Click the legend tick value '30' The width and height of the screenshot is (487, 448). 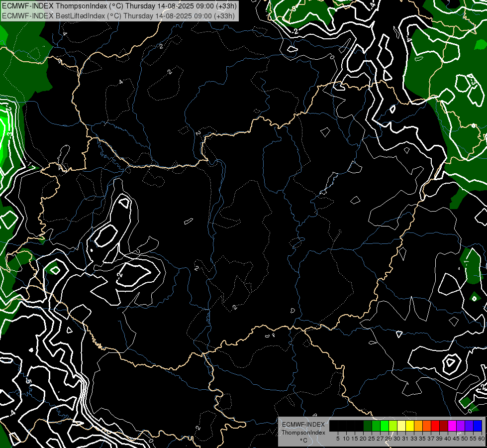397,439
